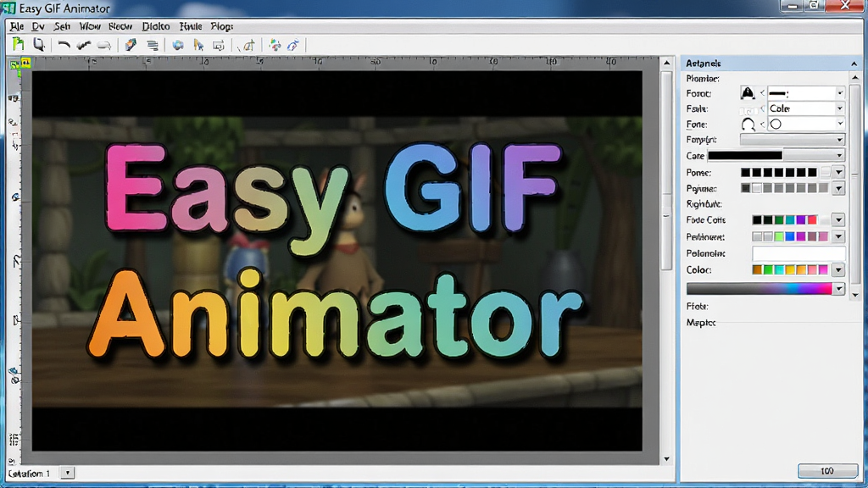
Task: Pick the green swatch in Fode Cotts row
Action: pyautogui.click(x=779, y=220)
